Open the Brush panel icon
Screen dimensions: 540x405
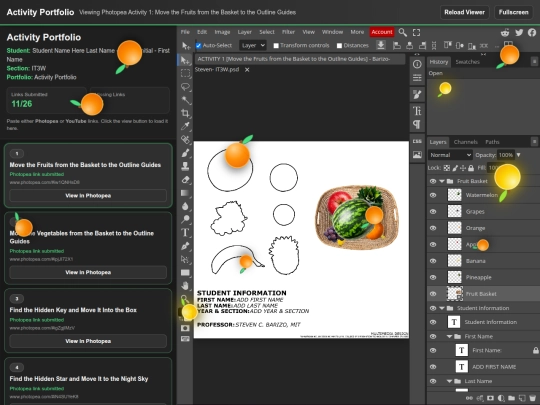click(417, 94)
